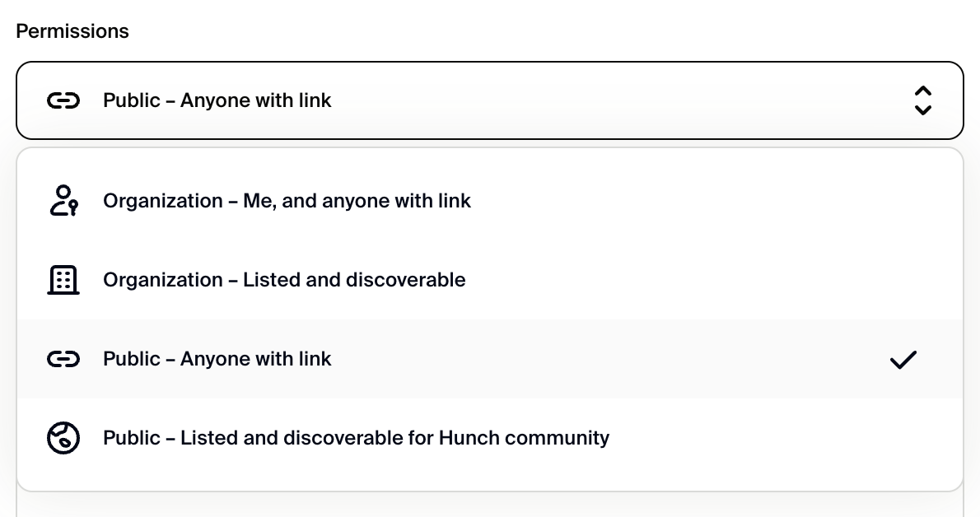Click the globe icon for Hunch community option

[63, 438]
